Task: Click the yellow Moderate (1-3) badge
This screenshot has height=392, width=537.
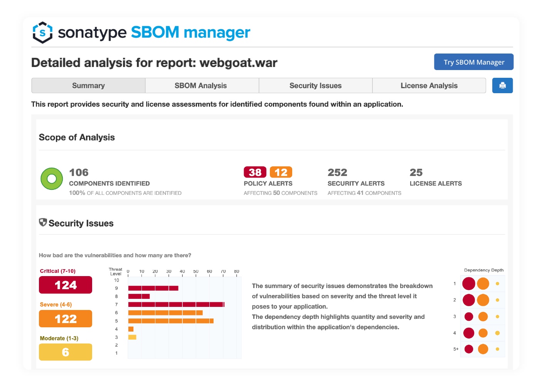Action: tap(65, 352)
